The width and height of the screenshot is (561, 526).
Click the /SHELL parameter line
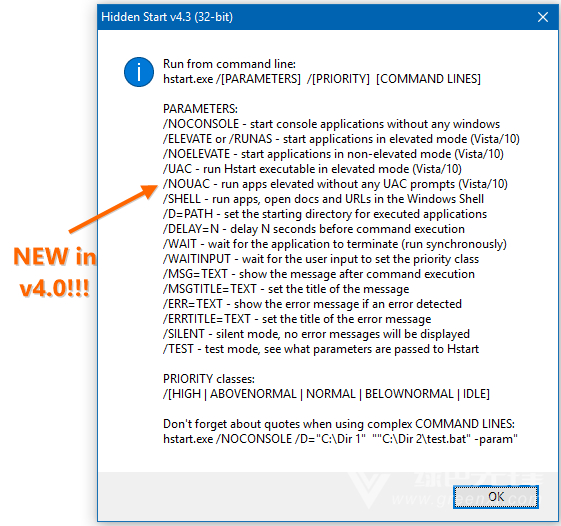click(x=323, y=199)
